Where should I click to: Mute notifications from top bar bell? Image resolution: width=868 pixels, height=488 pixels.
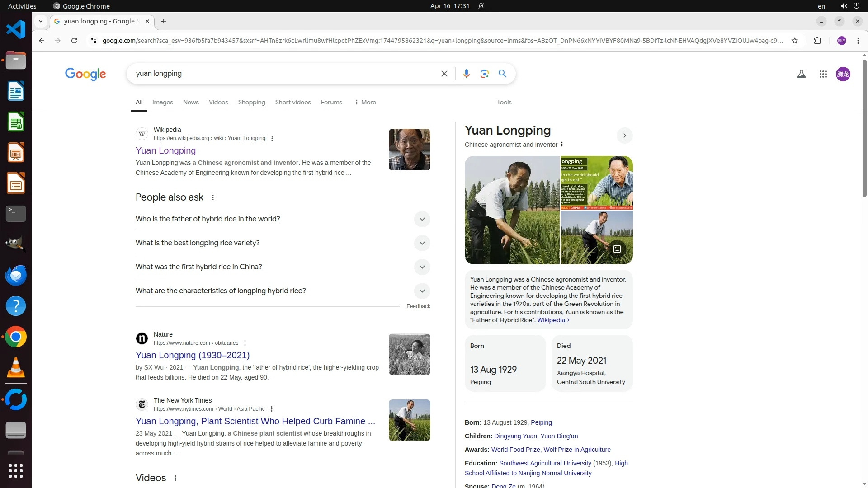[x=481, y=6]
